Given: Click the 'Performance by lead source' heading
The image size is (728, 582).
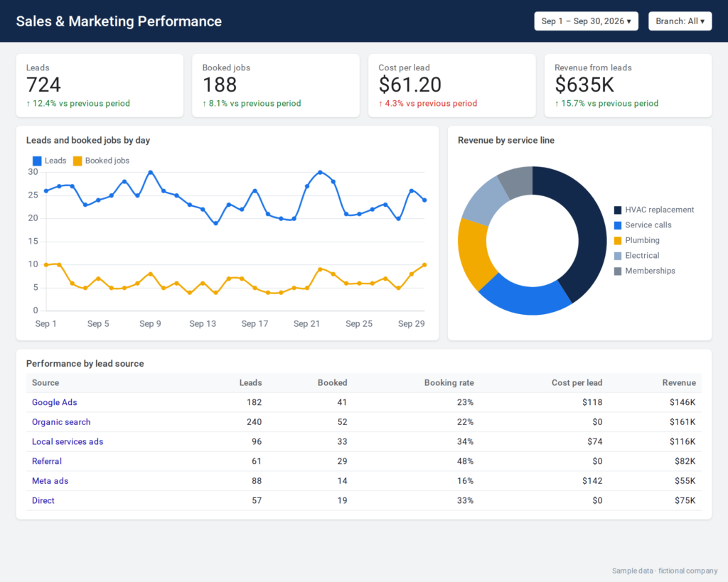Looking at the screenshot, I should pos(85,363).
